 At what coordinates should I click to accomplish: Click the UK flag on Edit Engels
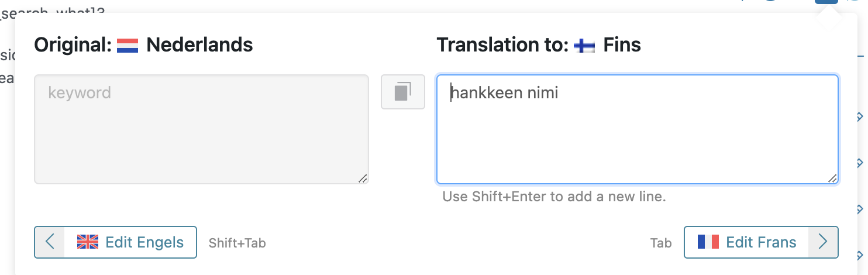tap(88, 242)
